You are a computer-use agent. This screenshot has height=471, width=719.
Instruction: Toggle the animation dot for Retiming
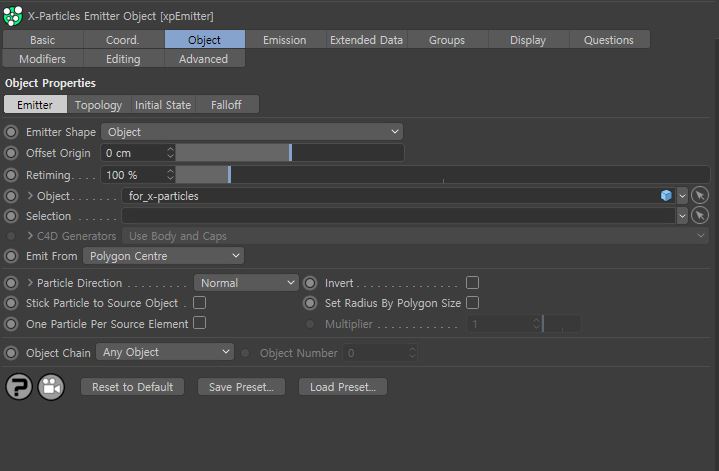click(11, 175)
